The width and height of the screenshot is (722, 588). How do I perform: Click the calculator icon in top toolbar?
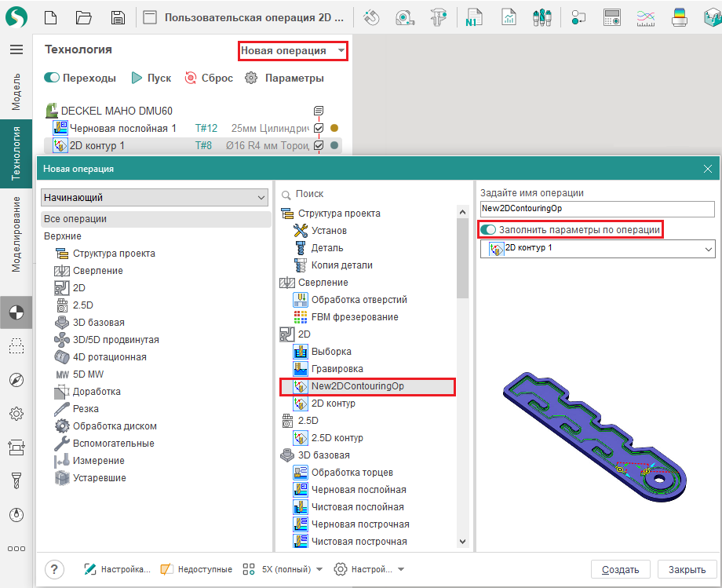click(612, 17)
